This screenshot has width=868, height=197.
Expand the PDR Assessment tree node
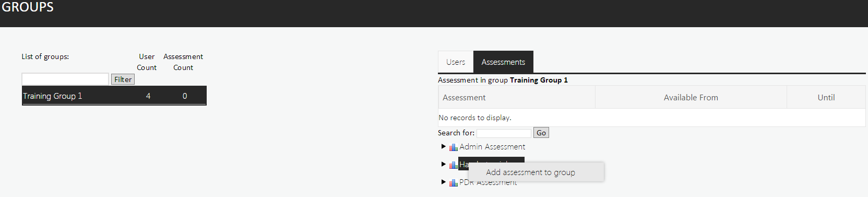444,182
